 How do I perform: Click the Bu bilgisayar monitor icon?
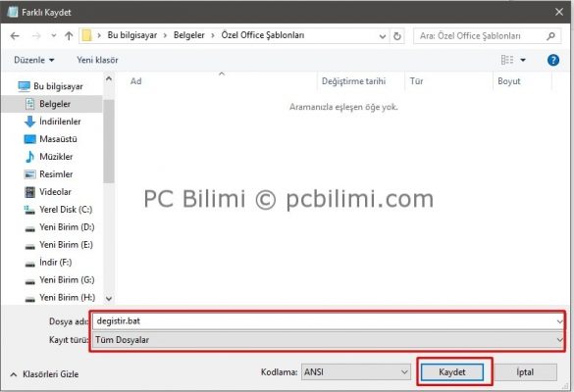tap(25, 86)
